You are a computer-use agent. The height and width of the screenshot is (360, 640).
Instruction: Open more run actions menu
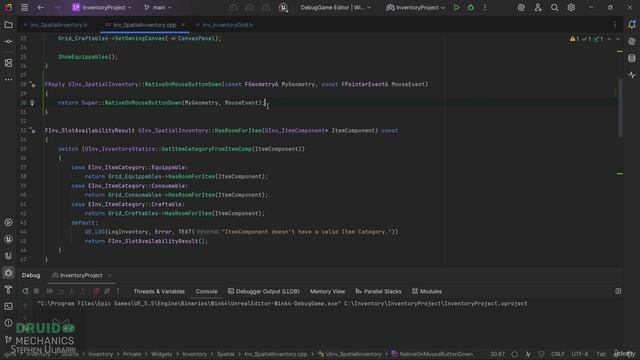coord(485,7)
